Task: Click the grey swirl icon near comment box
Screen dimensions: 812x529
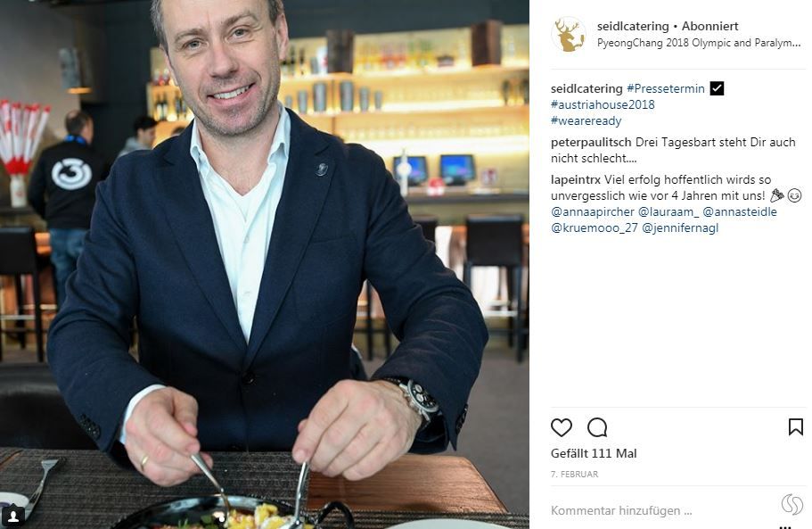Action: coord(791,504)
